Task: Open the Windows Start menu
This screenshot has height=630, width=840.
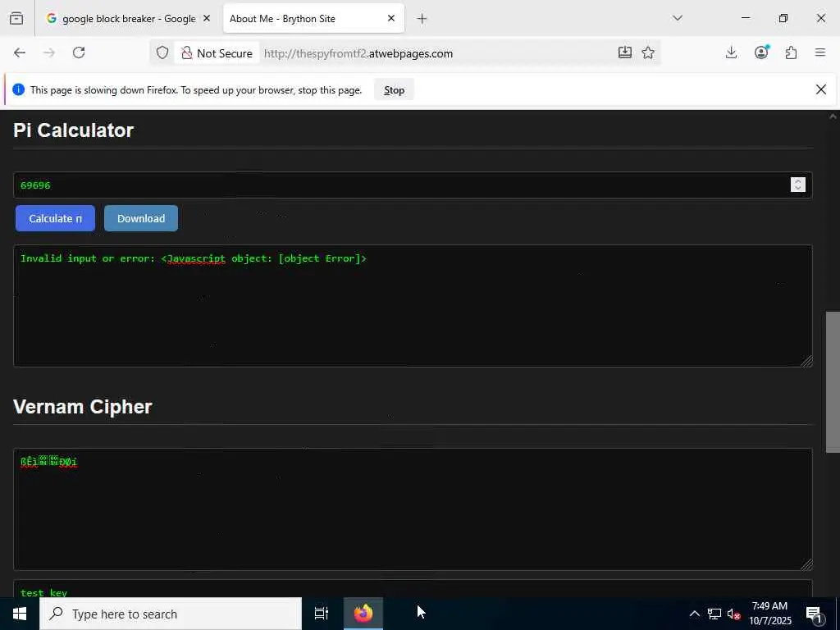Action: point(20,614)
